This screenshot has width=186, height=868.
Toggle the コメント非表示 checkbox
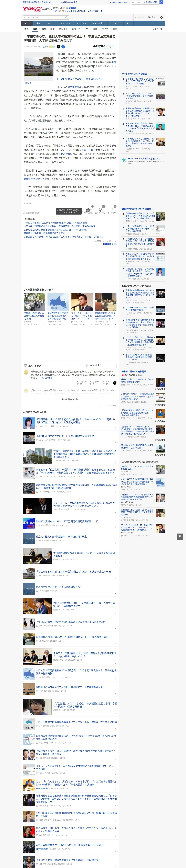pos(102,405)
